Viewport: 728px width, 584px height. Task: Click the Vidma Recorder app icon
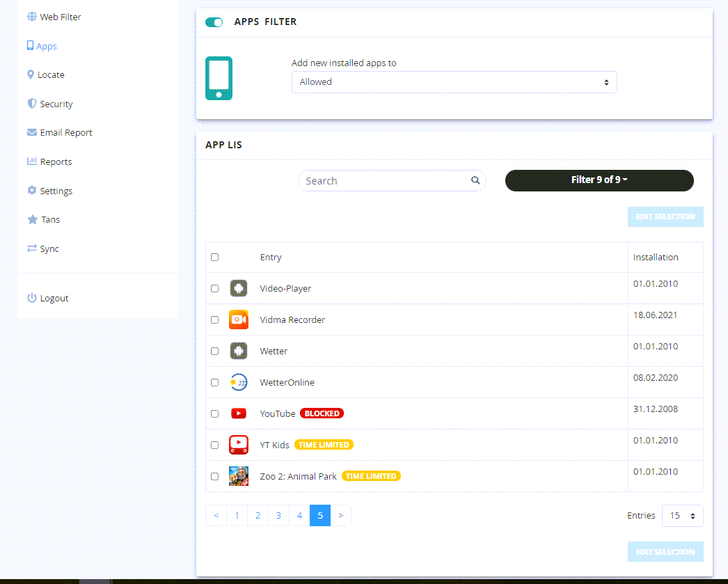tap(239, 319)
